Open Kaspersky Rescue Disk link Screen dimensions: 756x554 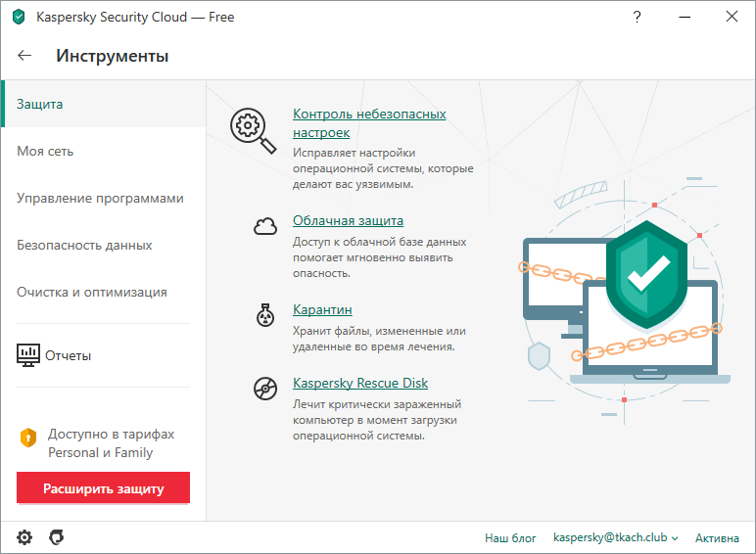coord(360,383)
